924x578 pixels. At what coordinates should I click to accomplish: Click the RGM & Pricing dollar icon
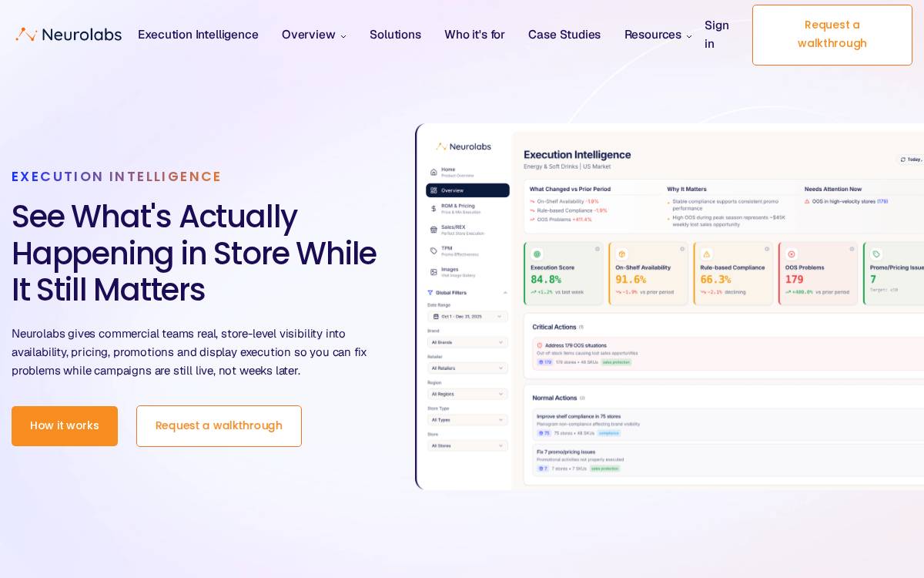coord(434,208)
